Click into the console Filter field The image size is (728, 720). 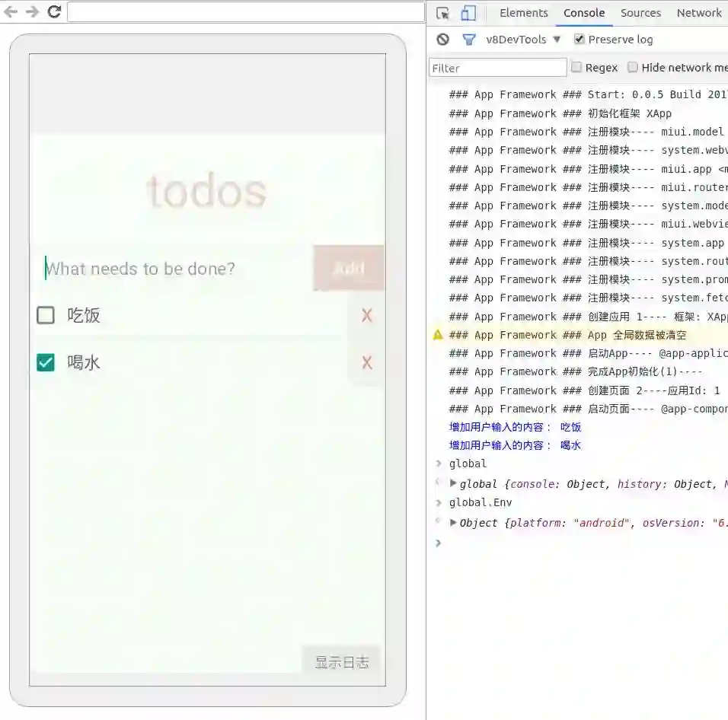498,68
